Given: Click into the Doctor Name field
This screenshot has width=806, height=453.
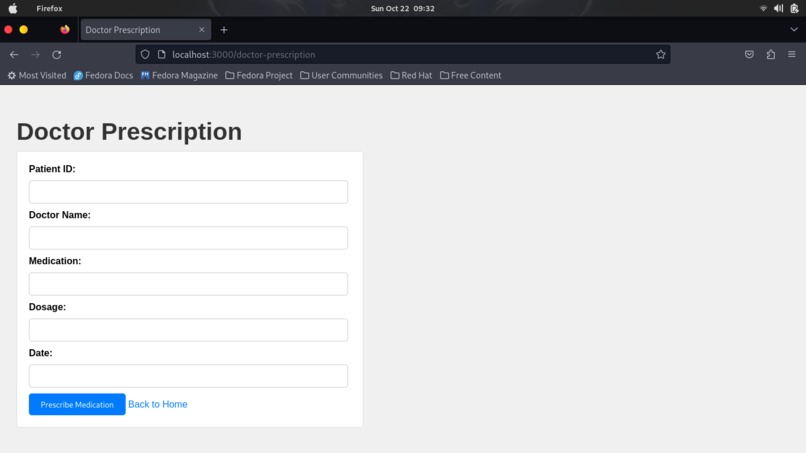Looking at the screenshot, I should click(188, 238).
